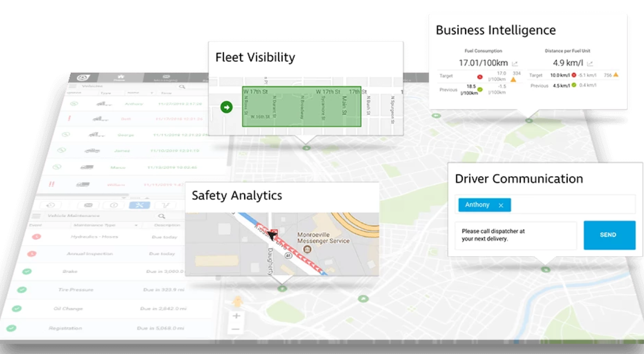
Task: Open the Vehicle Maintenance hamburger menu
Action: pyautogui.click(x=36, y=216)
